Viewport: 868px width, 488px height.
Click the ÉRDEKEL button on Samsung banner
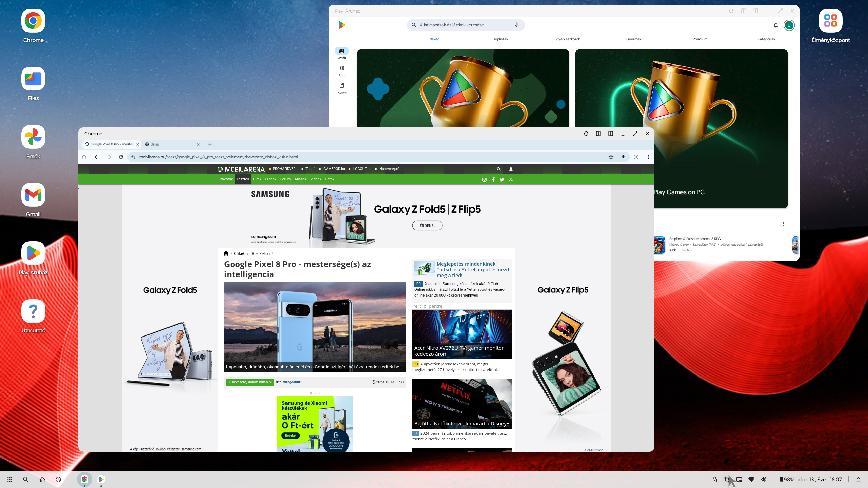click(x=427, y=226)
